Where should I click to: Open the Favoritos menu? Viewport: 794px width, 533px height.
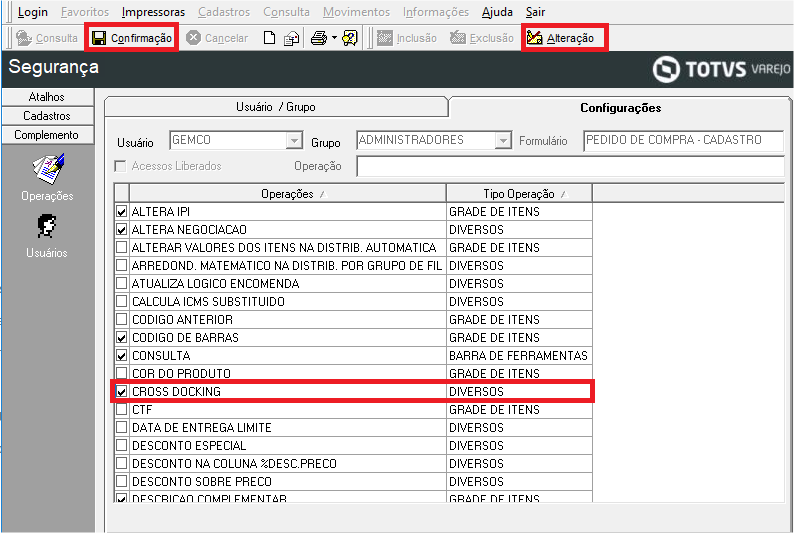click(x=85, y=12)
